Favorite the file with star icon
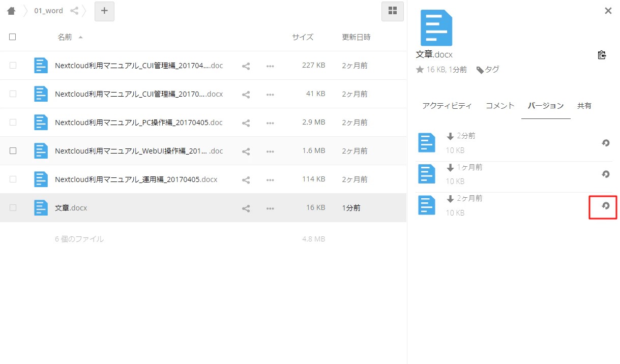 [x=420, y=70]
